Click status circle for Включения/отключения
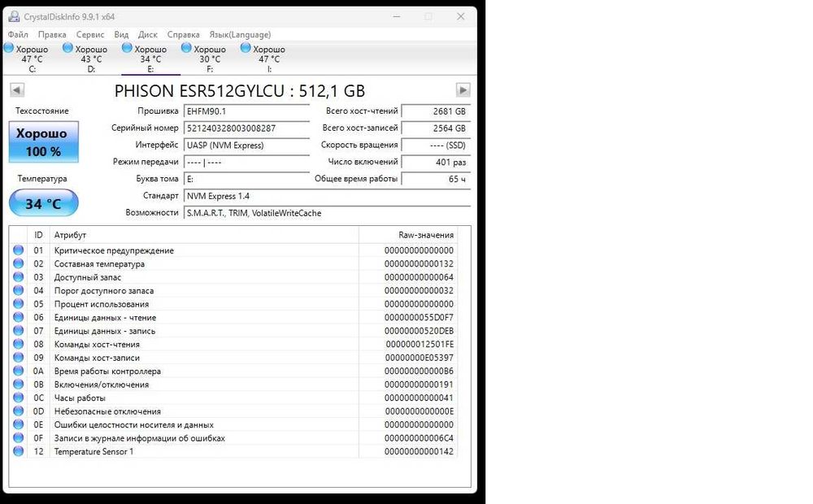Image resolution: width=813 pixels, height=504 pixels. (18, 385)
